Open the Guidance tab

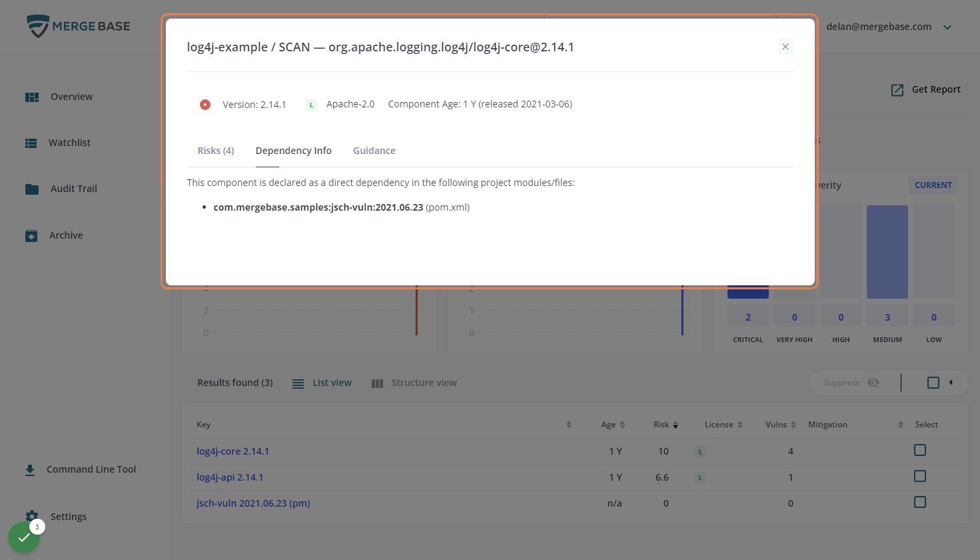[374, 151]
